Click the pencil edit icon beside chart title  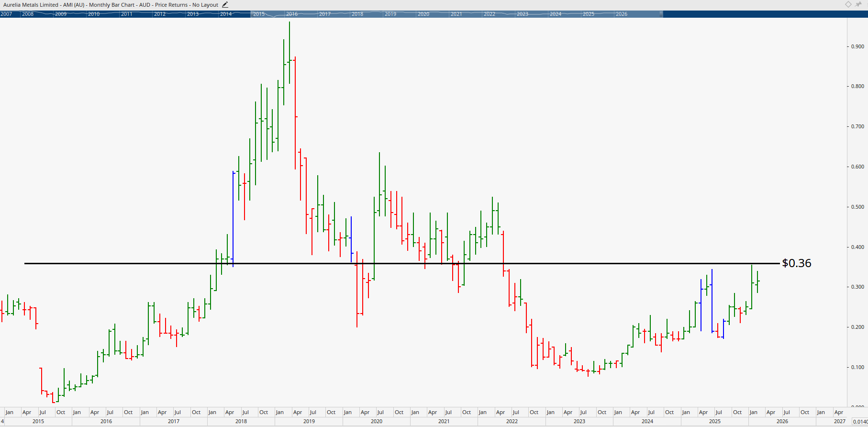(x=225, y=5)
